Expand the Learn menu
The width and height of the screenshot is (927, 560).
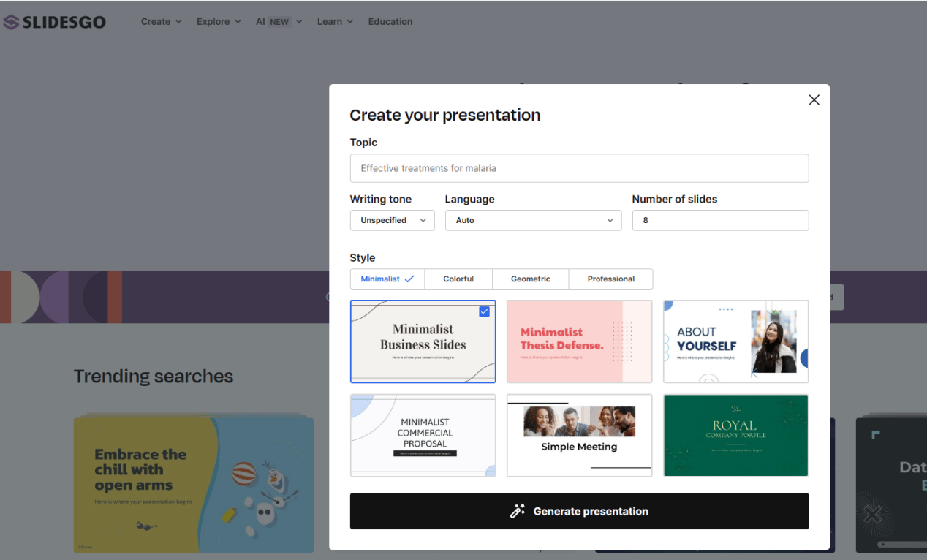[335, 22]
